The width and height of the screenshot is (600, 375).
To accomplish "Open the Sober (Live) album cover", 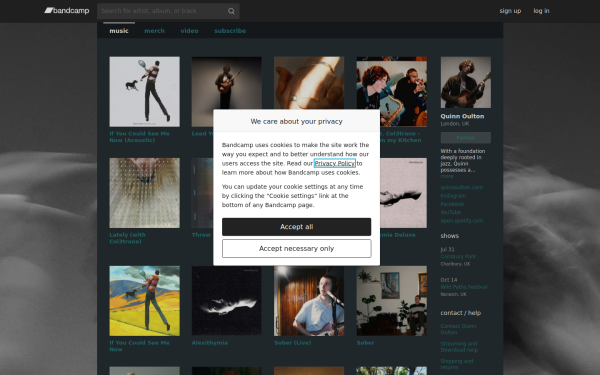I will pyautogui.click(x=309, y=301).
